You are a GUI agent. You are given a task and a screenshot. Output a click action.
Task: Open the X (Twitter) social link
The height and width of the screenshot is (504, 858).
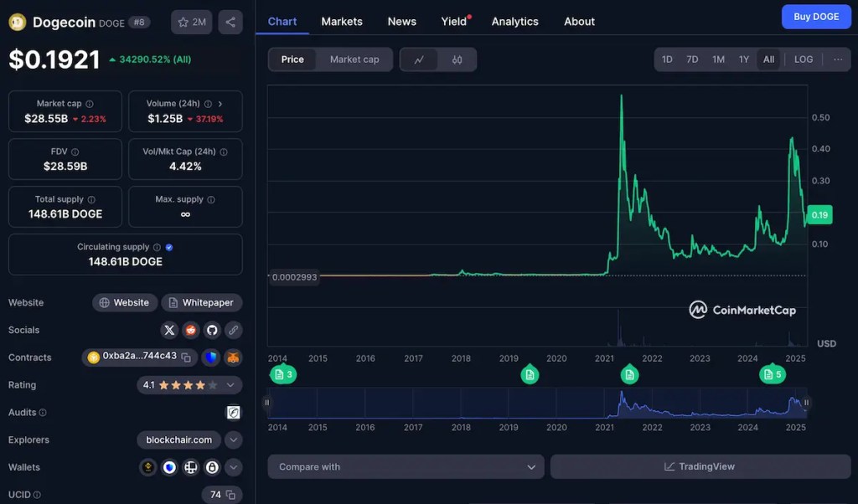[x=170, y=330]
